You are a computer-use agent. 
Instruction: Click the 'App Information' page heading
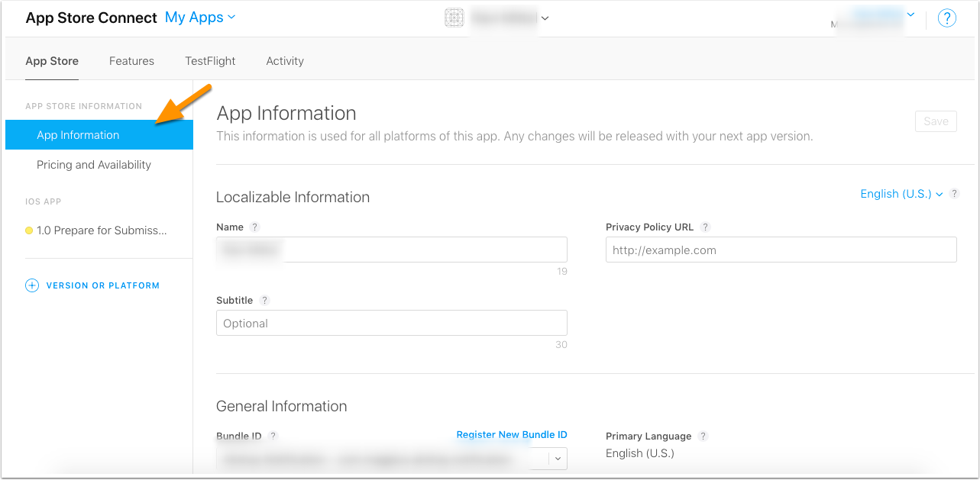pos(286,113)
